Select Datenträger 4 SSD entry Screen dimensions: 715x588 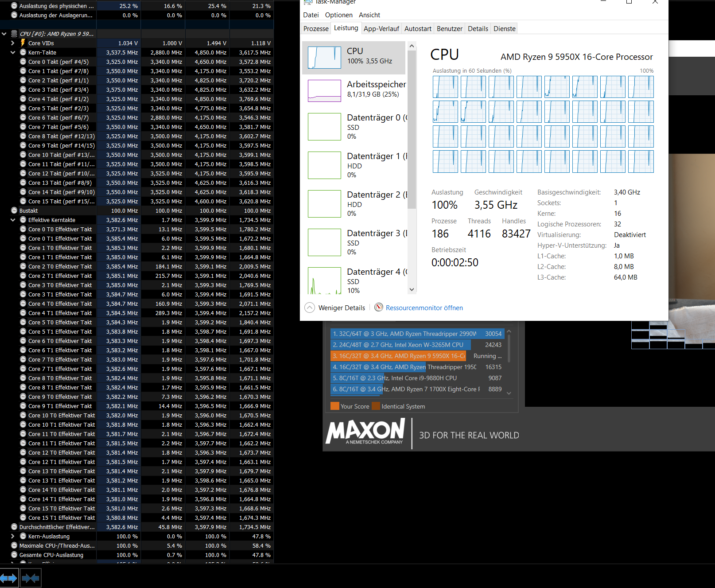click(354, 280)
